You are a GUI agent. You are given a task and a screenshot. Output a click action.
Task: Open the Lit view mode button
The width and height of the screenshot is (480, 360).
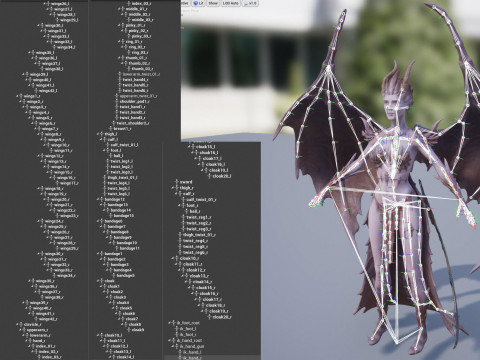tap(198, 3)
